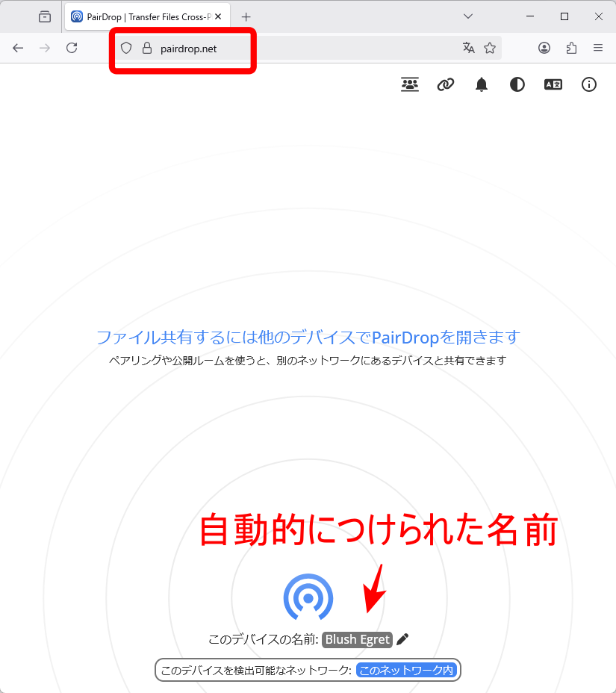Viewport: 616px width, 693px height.
Task: Open a new tab with plus button
Action: click(246, 16)
